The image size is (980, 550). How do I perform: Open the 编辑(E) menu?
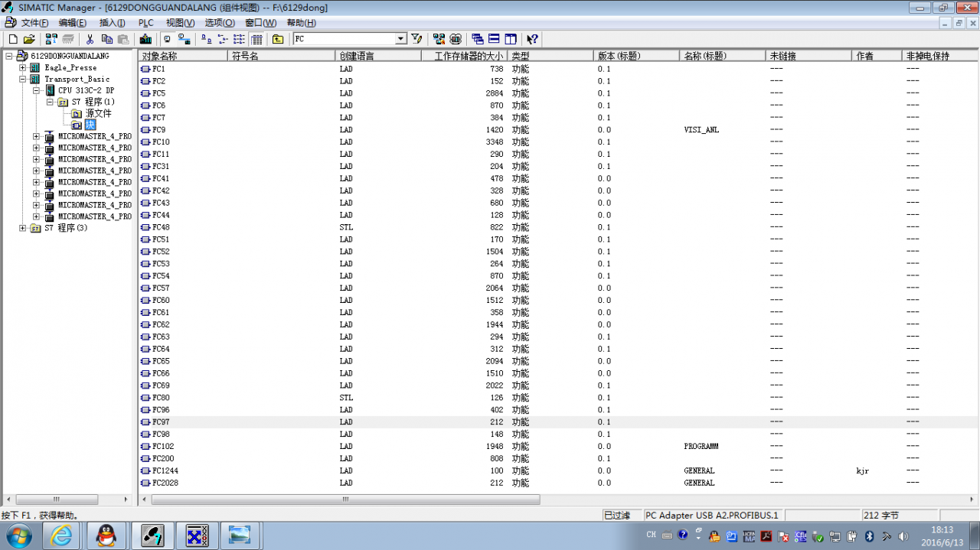(x=73, y=23)
